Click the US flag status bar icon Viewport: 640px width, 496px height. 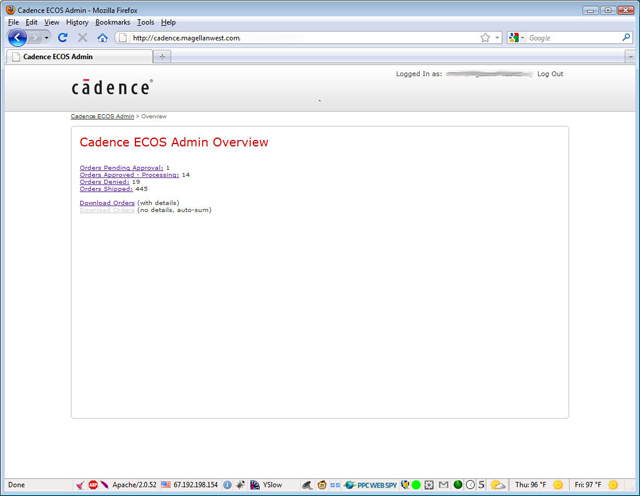166,485
